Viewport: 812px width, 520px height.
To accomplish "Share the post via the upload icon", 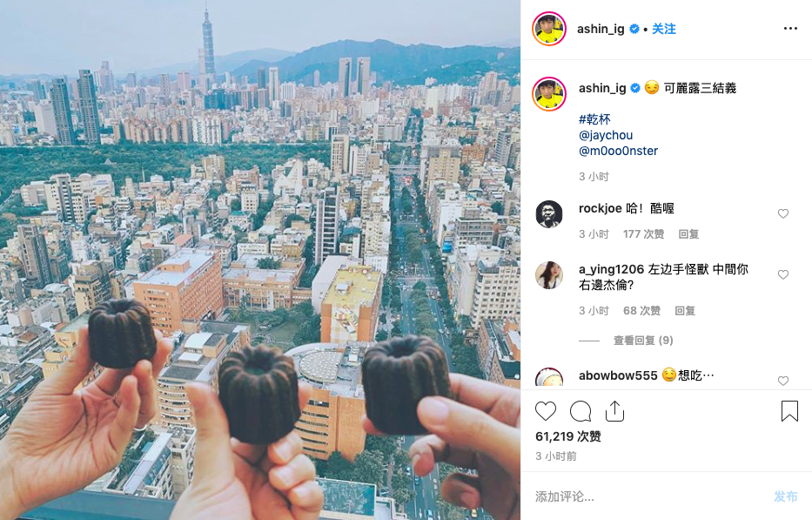I will pyautogui.click(x=614, y=411).
